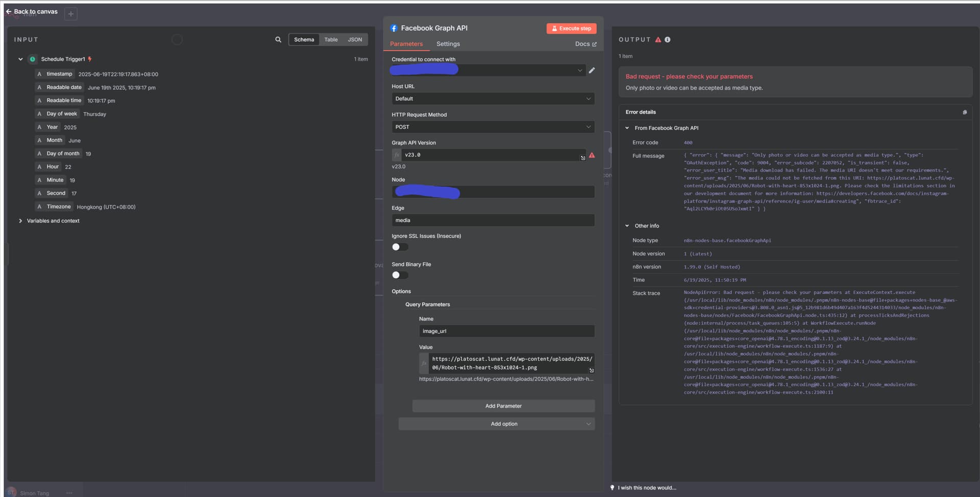Viewport: 980px width, 497px height.
Task: Click the Error code value 400
Action: pos(688,143)
